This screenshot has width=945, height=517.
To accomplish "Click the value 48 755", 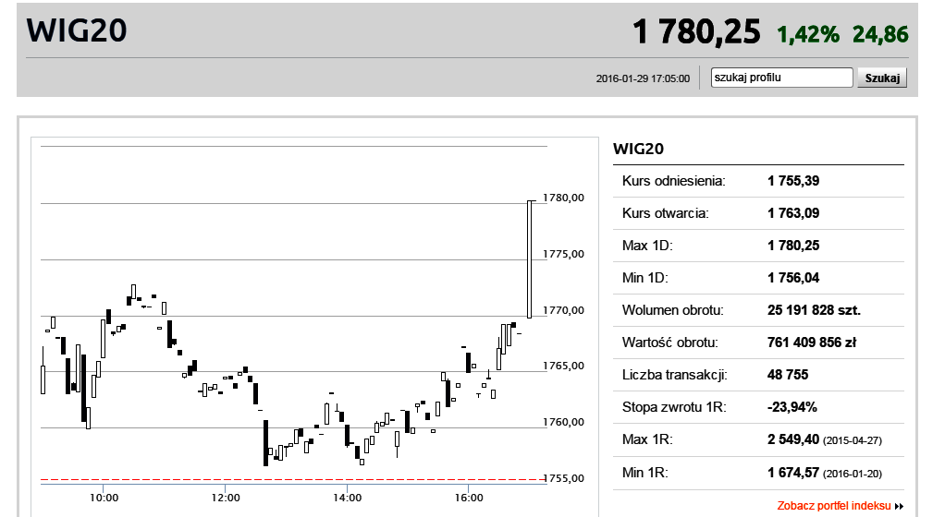I will coord(788,375).
